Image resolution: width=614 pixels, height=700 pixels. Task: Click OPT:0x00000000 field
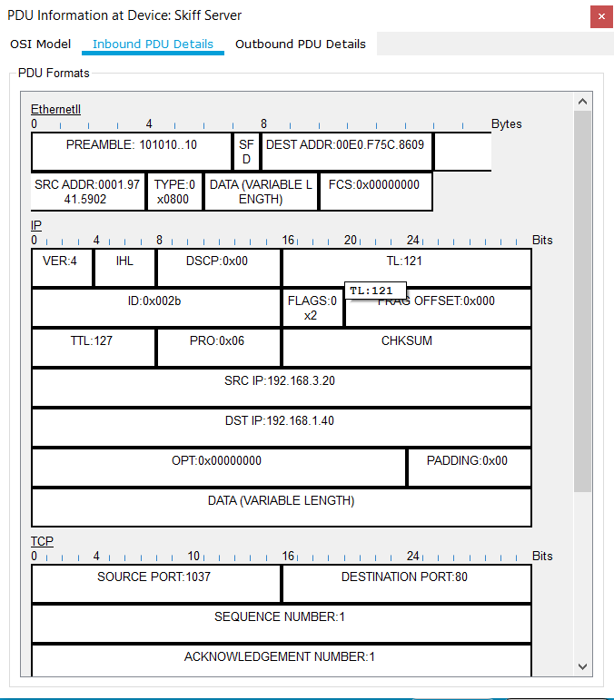point(219,468)
